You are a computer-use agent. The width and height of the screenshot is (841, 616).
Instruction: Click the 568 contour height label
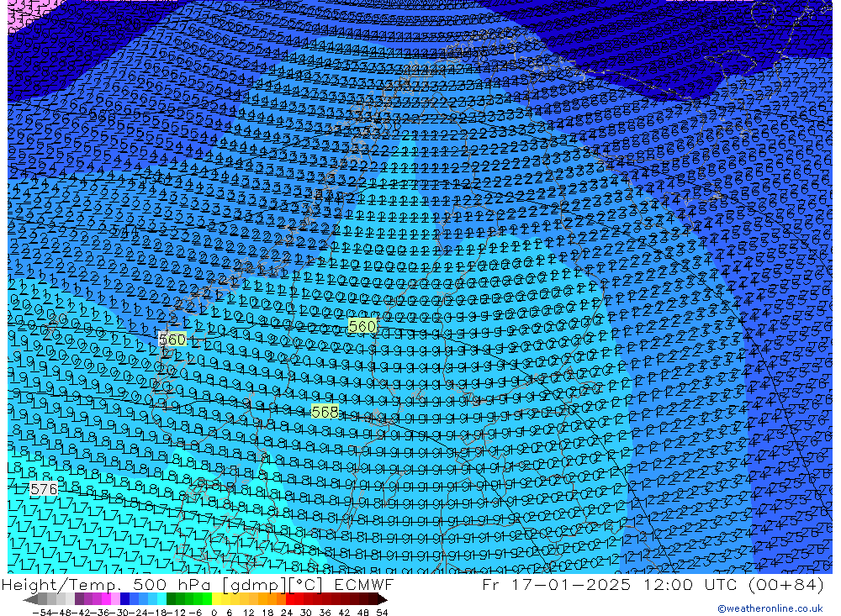pyautogui.click(x=325, y=412)
